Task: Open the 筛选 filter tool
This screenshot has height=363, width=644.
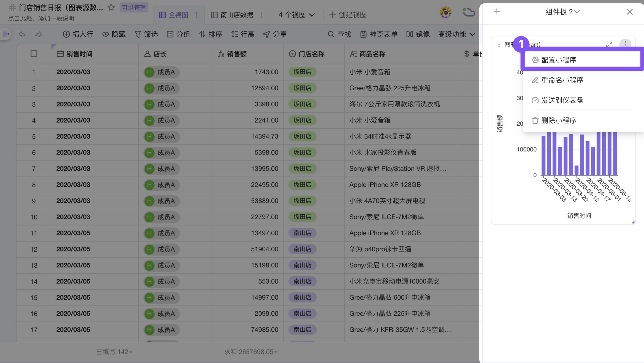Action: (x=146, y=34)
